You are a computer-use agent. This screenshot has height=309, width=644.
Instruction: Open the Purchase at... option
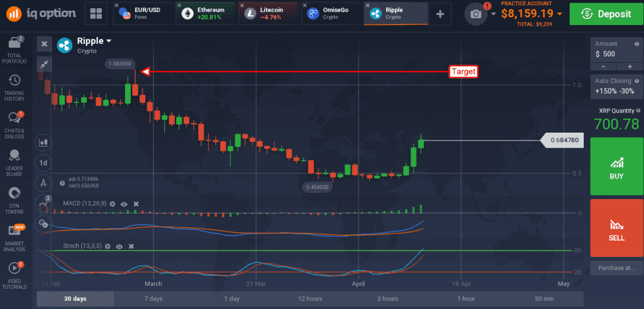pyautogui.click(x=617, y=268)
